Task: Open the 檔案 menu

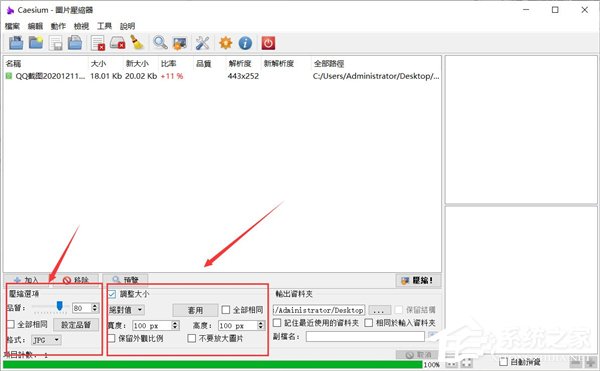Action: 12,26
